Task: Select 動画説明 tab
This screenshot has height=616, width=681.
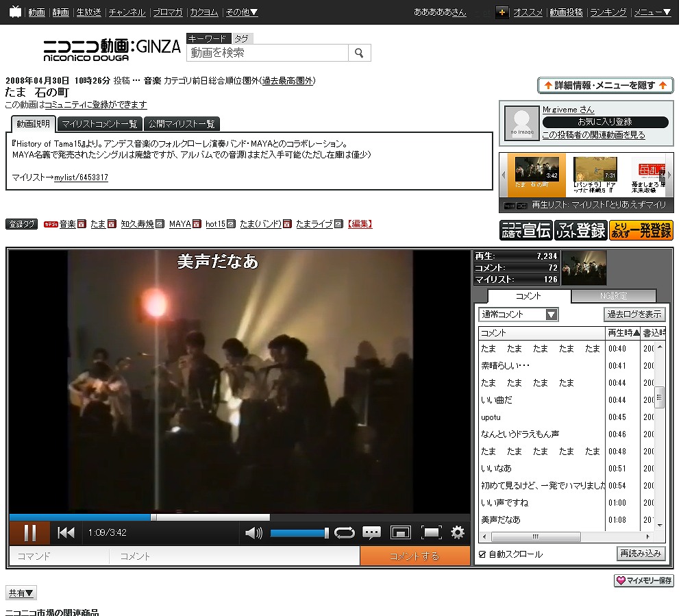Action: coord(34,124)
